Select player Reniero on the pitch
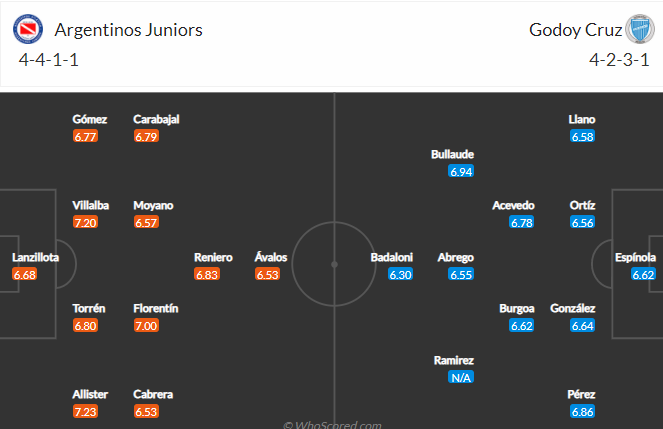Viewport: 663px width, 429px height. [213, 257]
